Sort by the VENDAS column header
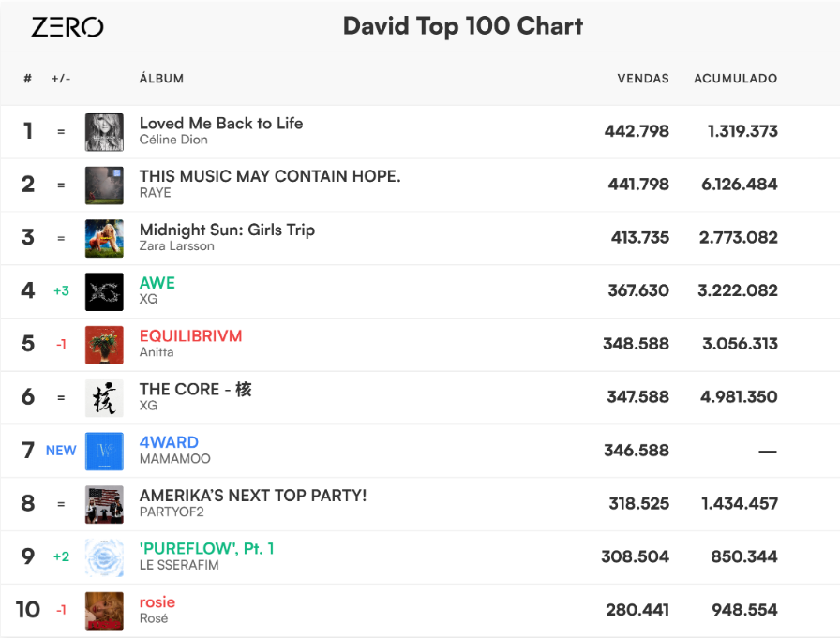840x638 pixels. coord(643,79)
